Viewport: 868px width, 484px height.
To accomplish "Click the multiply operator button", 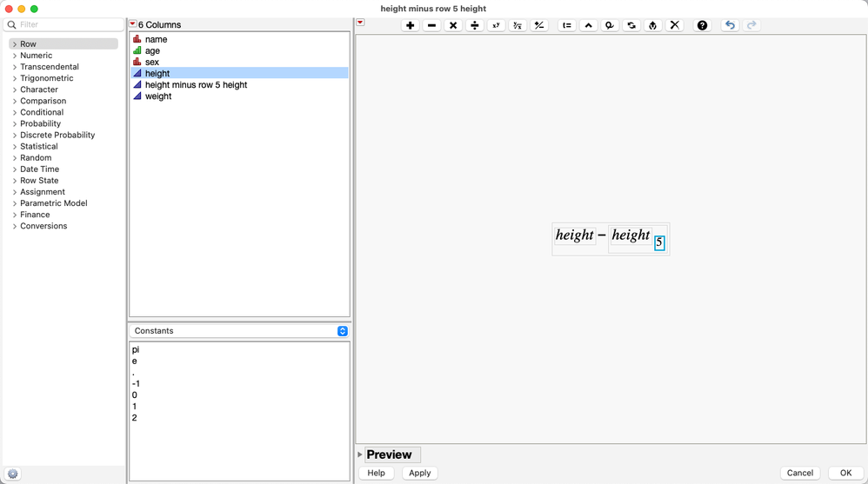I will (453, 25).
